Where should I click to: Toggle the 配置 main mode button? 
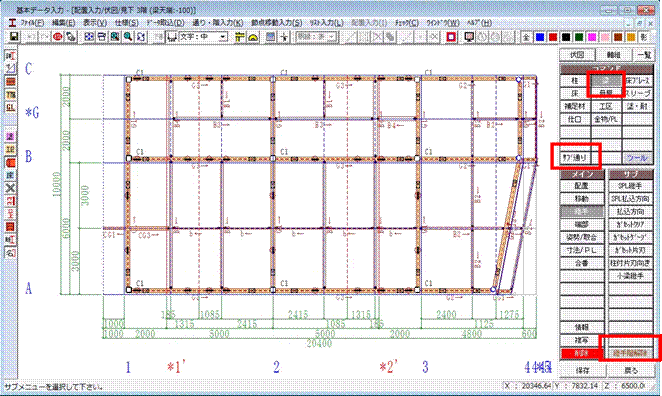coord(582,186)
